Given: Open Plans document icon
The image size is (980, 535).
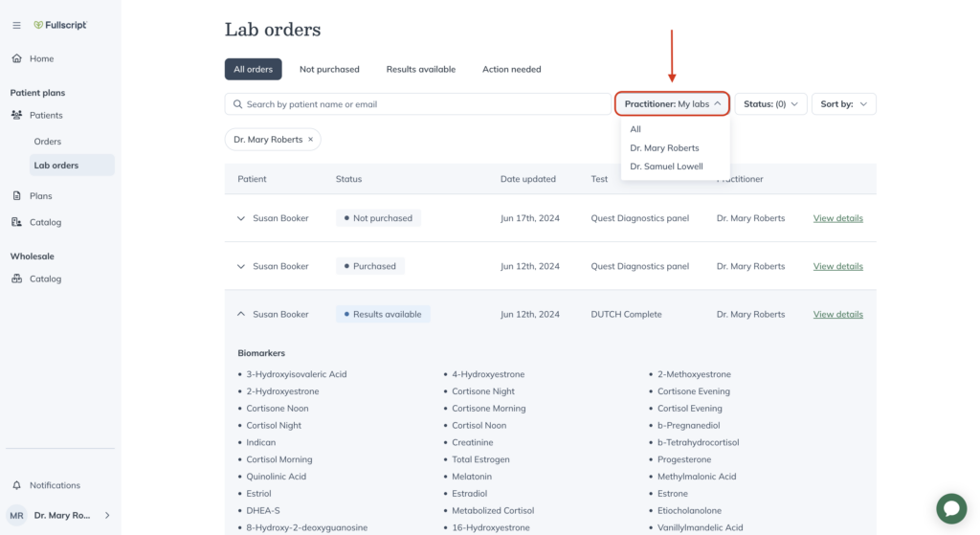Looking at the screenshot, I should pos(17,195).
